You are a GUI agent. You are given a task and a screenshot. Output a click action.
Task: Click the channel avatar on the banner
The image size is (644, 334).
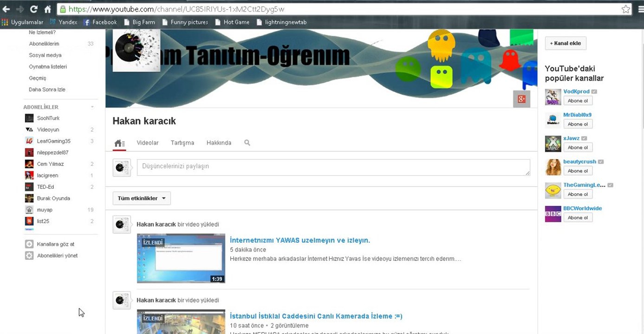137,51
